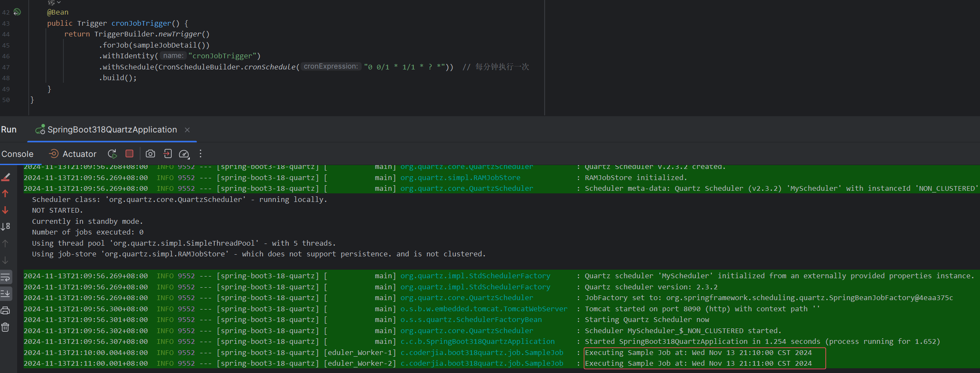Clear the console with the trash icon
The width and height of the screenshot is (980, 373).
tap(6, 327)
